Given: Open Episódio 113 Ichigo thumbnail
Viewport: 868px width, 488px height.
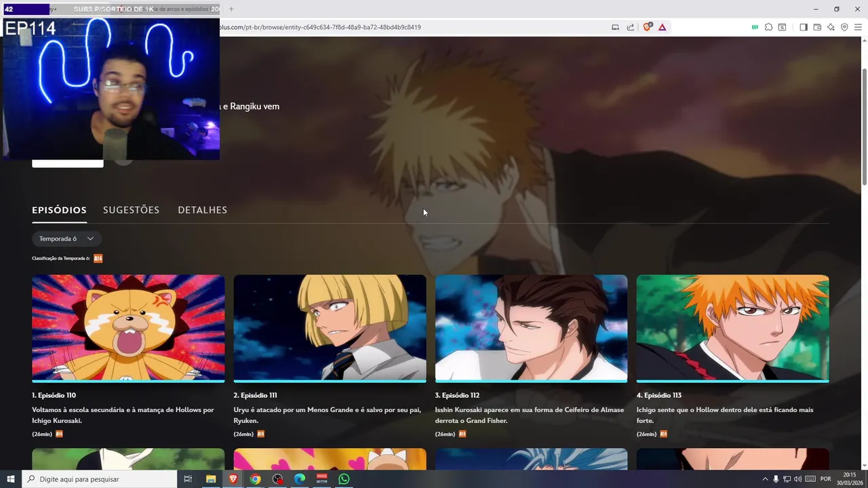Looking at the screenshot, I should [732, 328].
